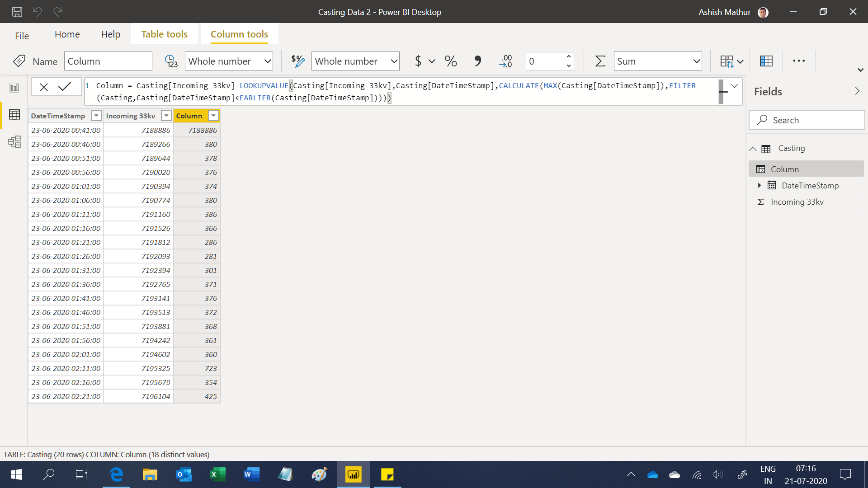Image resolution: width=868 pixels, height=488 pixels.
Task: Switch to Data view in sidebar
Action: pyautogui.click(x=14, y=115)
